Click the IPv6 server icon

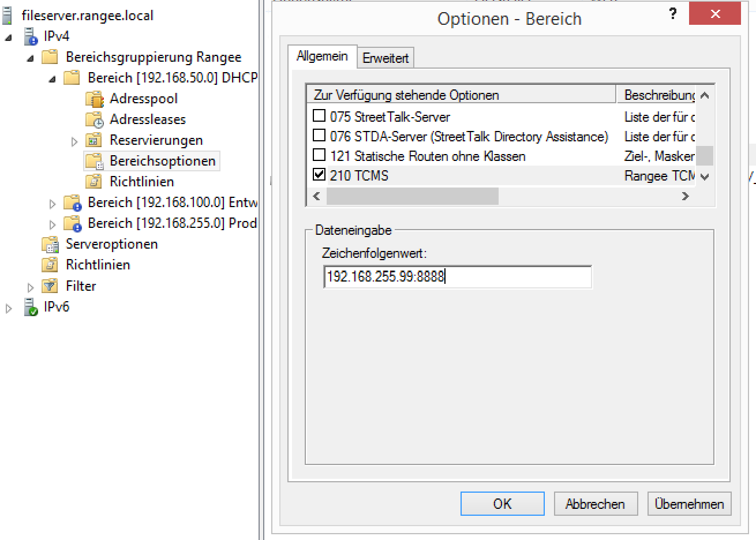31,307
